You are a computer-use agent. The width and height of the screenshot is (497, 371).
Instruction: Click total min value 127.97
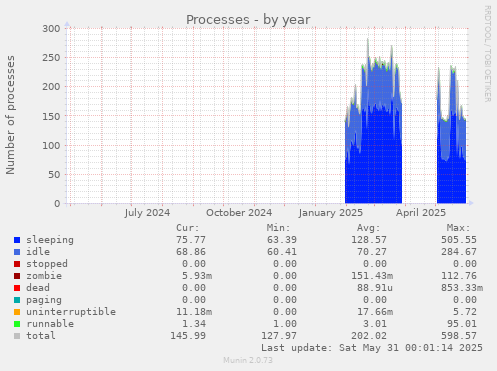[279, 336]
